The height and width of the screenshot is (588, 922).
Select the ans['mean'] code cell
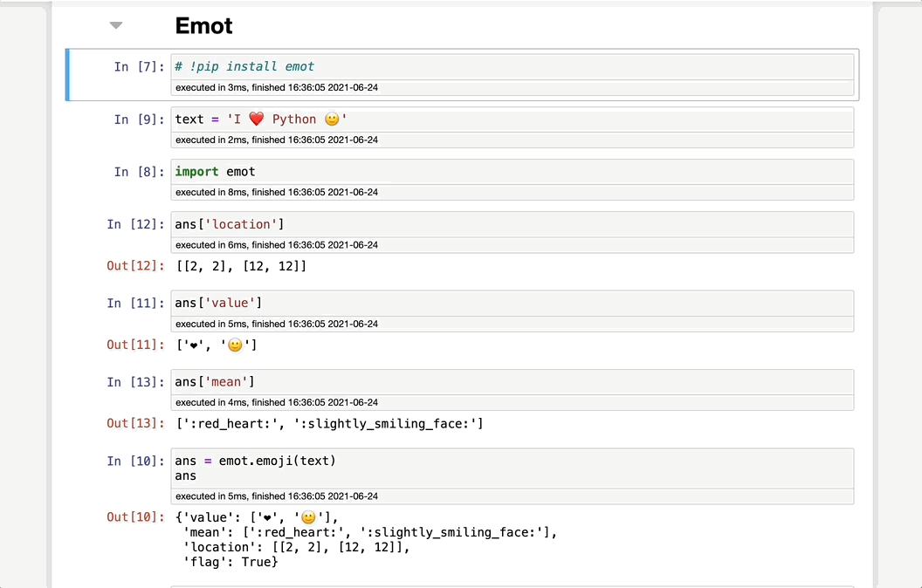pyautogui.click(x=512, y=381)
